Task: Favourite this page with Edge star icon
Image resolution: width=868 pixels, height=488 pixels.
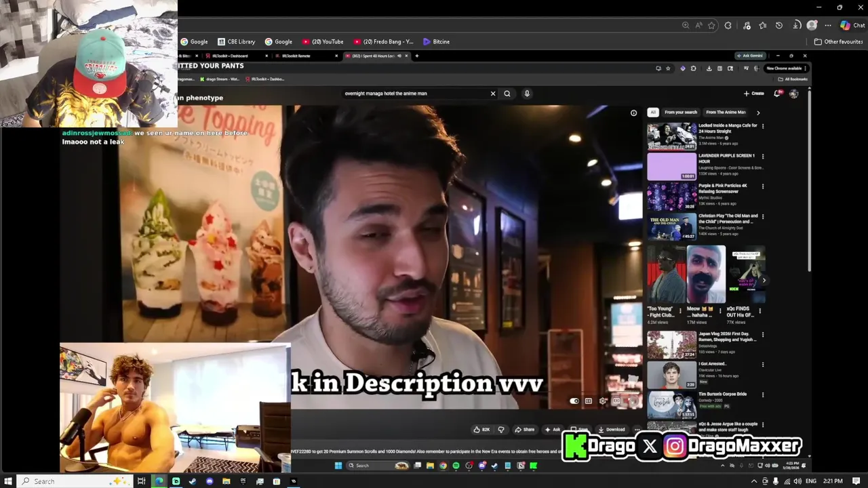Action: point(711,25)
